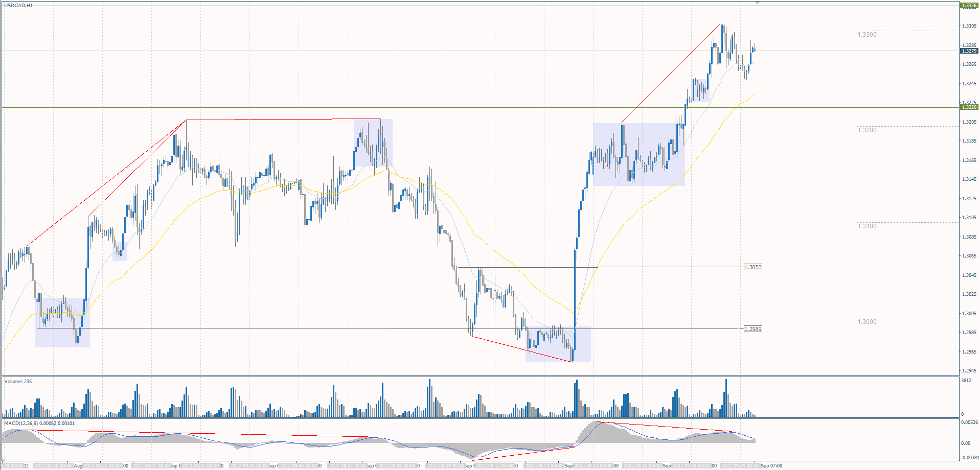Click the grey 1.3100 round-level label
The height and width of the screenshot is (470, 980).
click(x=867, y=226)
